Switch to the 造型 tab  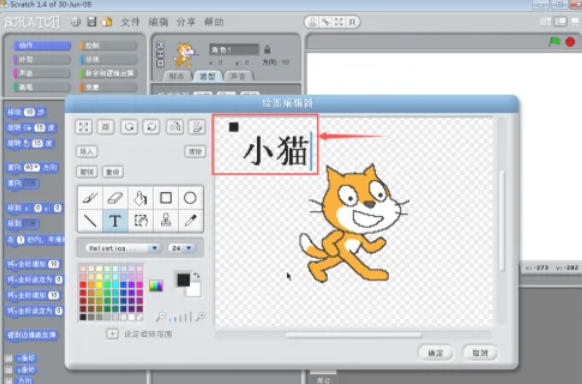[207, 76]
